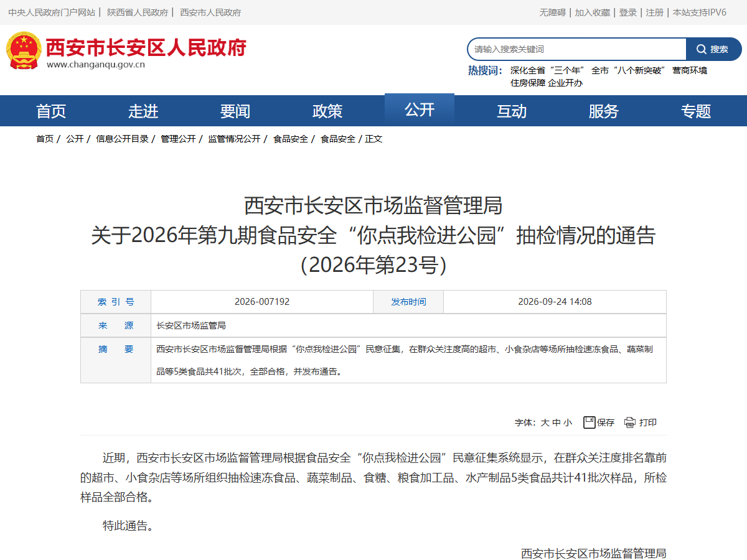Click the 摘要 label cell
Image resolution: width=747 pixels, height=560 pixels.
tap(116, 360)
